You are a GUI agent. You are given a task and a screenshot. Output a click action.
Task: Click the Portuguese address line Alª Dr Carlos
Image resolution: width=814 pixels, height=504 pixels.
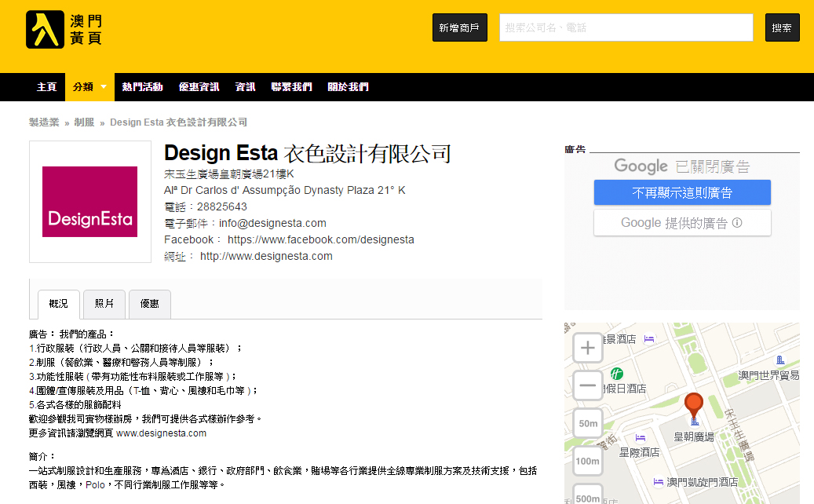pyautogui.click(x=284, y=191)
